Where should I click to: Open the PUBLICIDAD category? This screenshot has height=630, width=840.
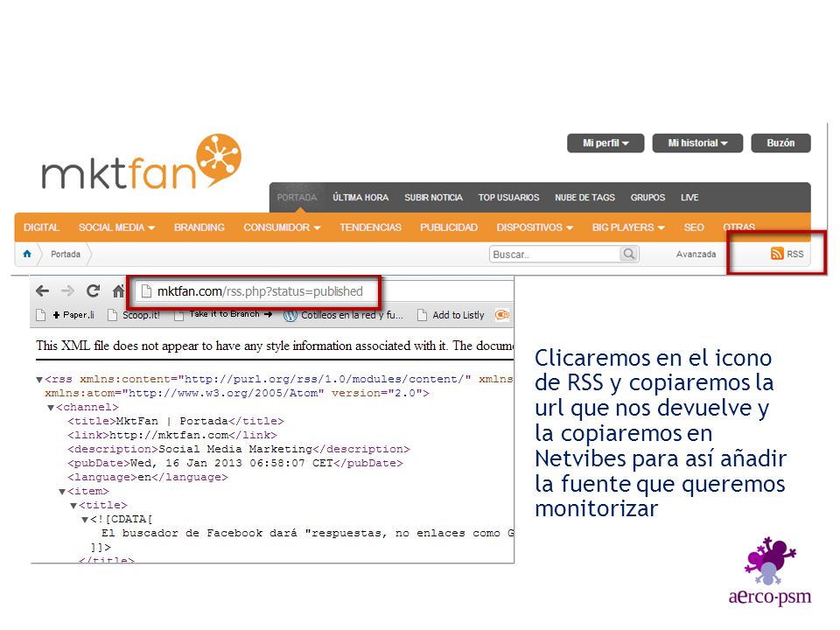tap(449, 227)
